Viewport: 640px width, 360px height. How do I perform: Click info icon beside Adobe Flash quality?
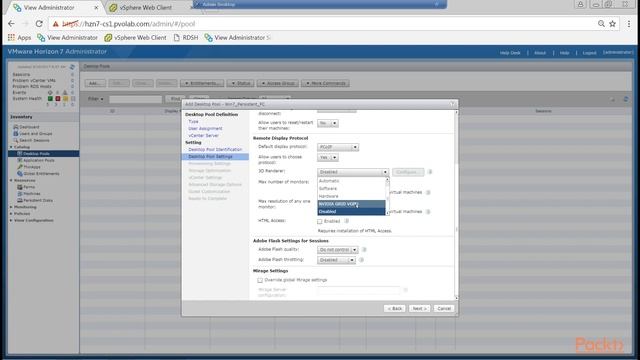click(x=364, y=249)
